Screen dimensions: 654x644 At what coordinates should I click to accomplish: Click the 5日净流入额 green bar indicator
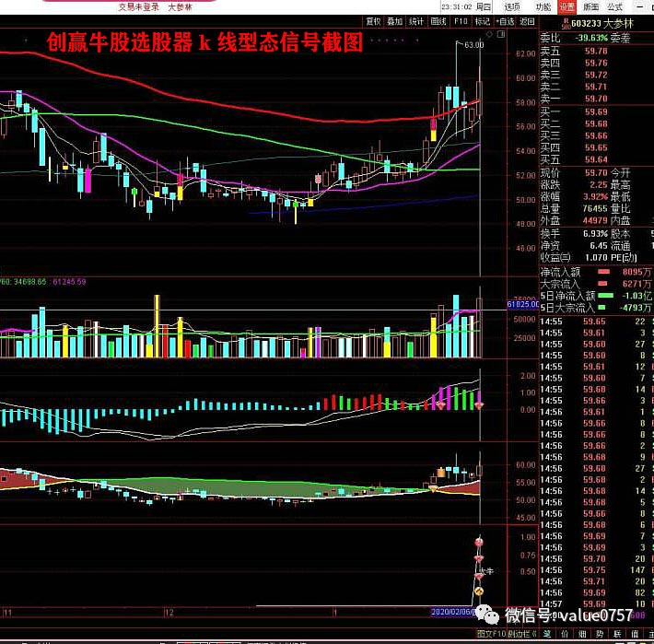605,296
